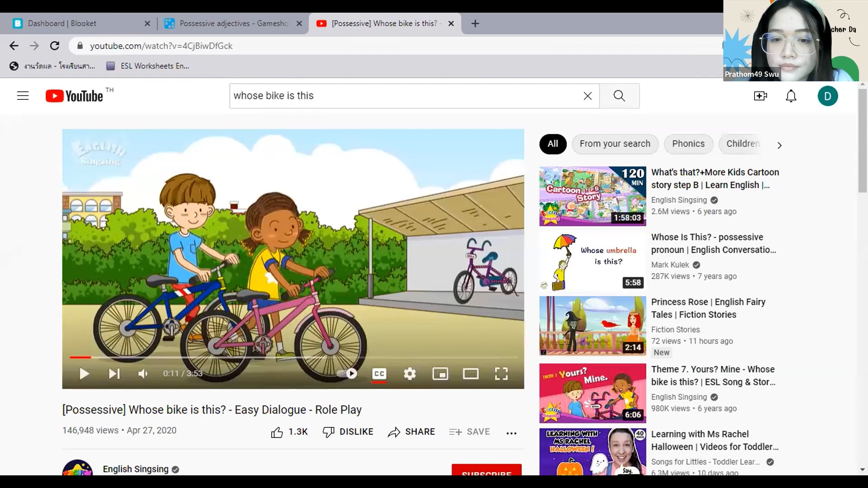Open the YouTube hamburger guide menu
868x488 pixels.
[x=23, y=96]
